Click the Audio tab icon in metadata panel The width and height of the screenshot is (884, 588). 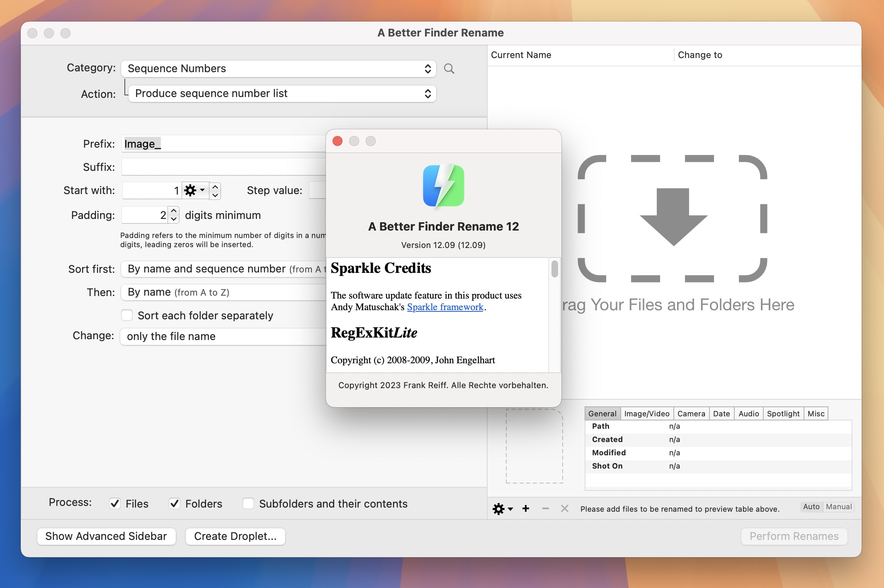(748, 413)
